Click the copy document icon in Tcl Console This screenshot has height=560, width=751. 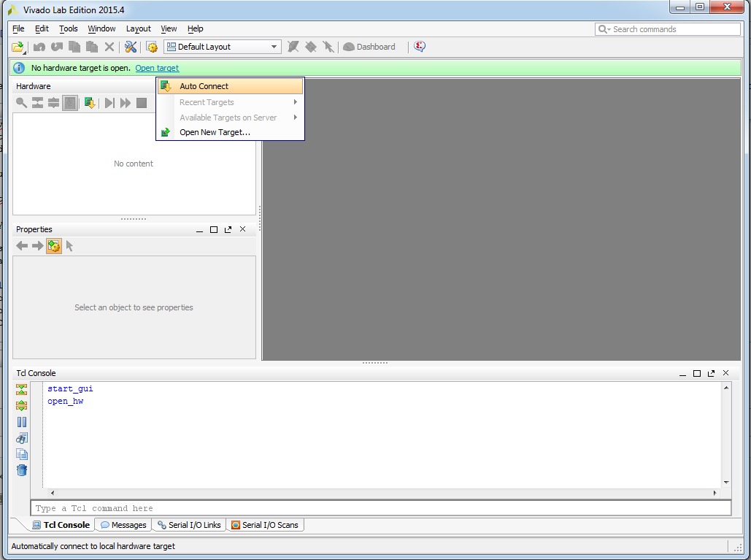(x=22, y=454)
